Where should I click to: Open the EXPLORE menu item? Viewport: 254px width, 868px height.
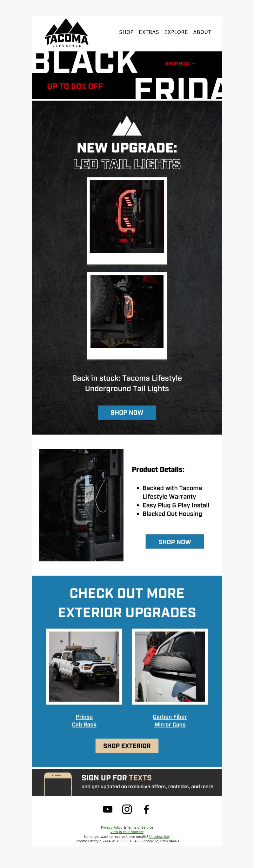coord(176,32)
